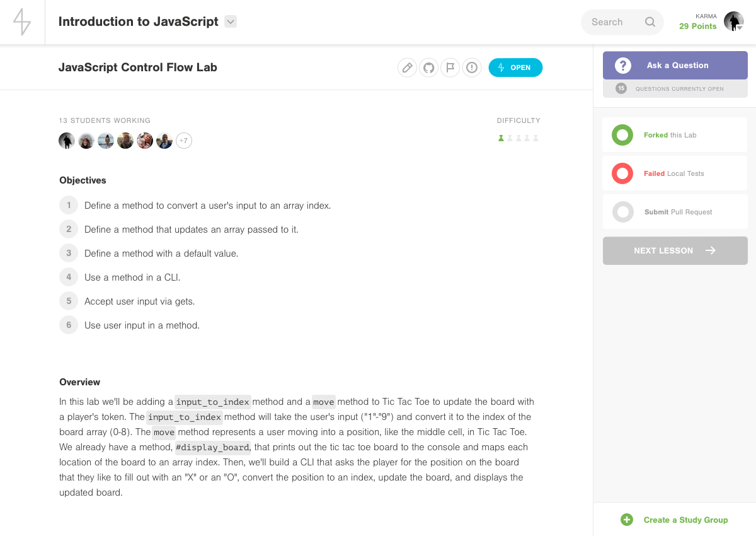Expand the Introduction to JavaScript course dropdown
The height and width of the screenshot is (536, 756).
(x=231, y=21)
